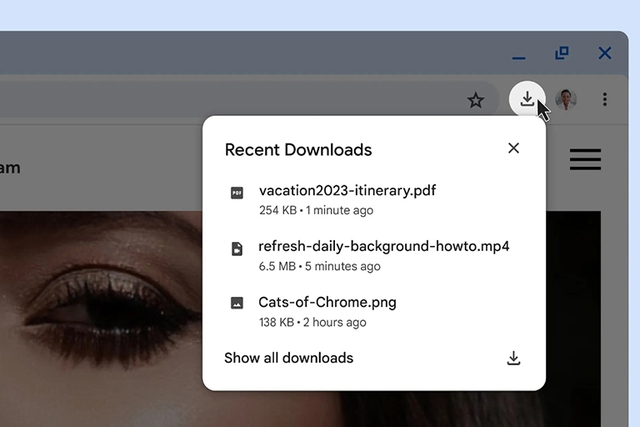The height and width of the screenshot is (427, 640).
Task: Click the Recent Downloads heading
Action: (298, 150)
